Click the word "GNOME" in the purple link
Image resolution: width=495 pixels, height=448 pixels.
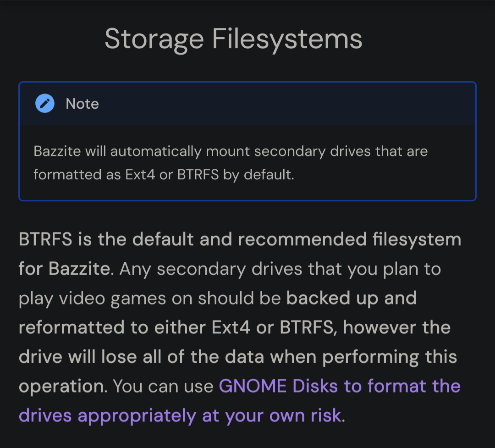click(x=253, y=386)
